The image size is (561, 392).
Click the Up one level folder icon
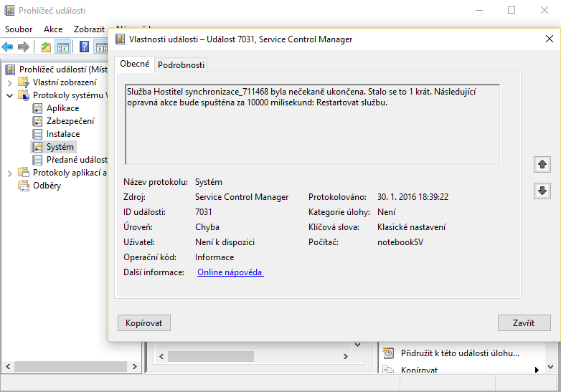[x=46, y=47]
